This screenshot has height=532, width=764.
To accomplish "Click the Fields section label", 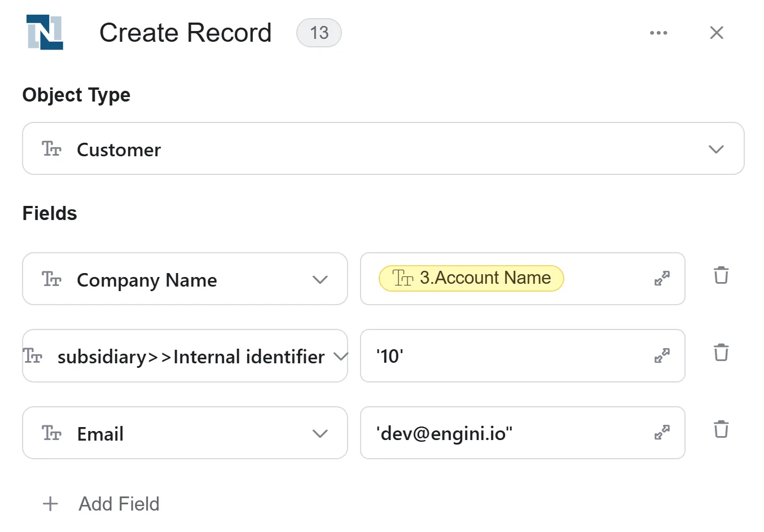I will (x=50, y=213).
